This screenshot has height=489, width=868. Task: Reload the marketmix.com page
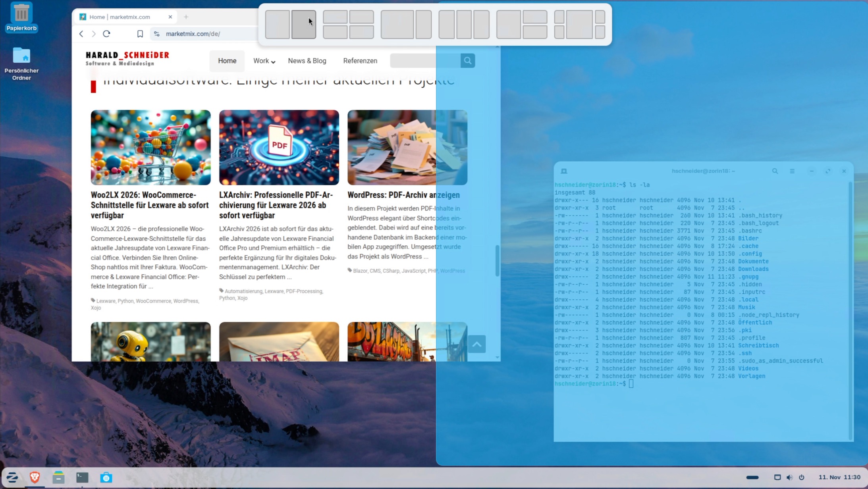coord(106,34)
